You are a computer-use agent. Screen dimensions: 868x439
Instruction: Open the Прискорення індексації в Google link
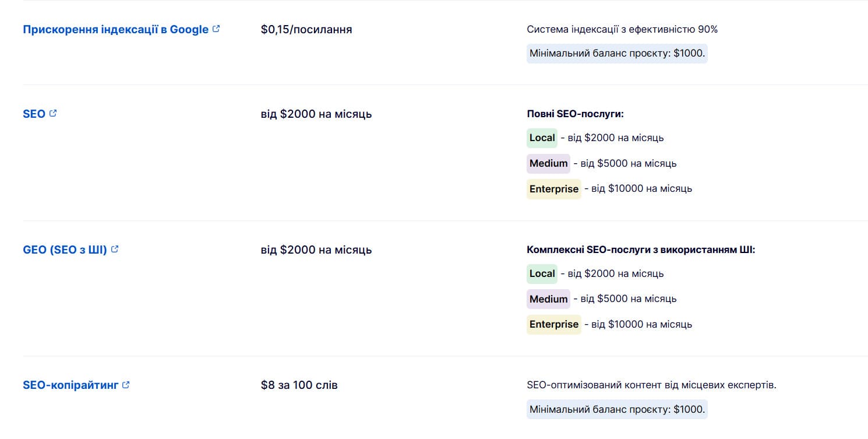[115, 29]
